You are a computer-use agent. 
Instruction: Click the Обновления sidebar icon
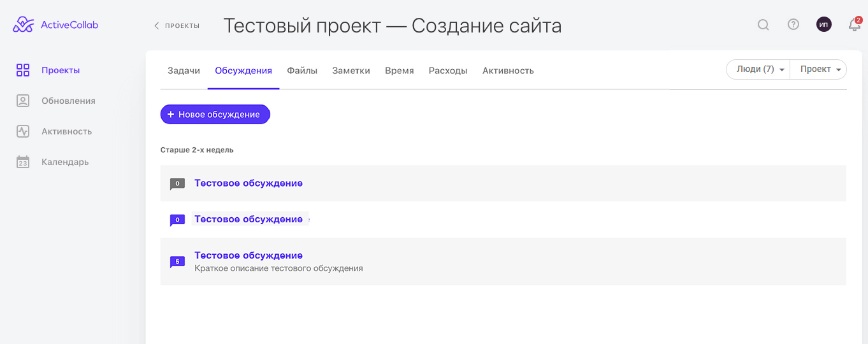pyautogui.click(x=23, y=101)
